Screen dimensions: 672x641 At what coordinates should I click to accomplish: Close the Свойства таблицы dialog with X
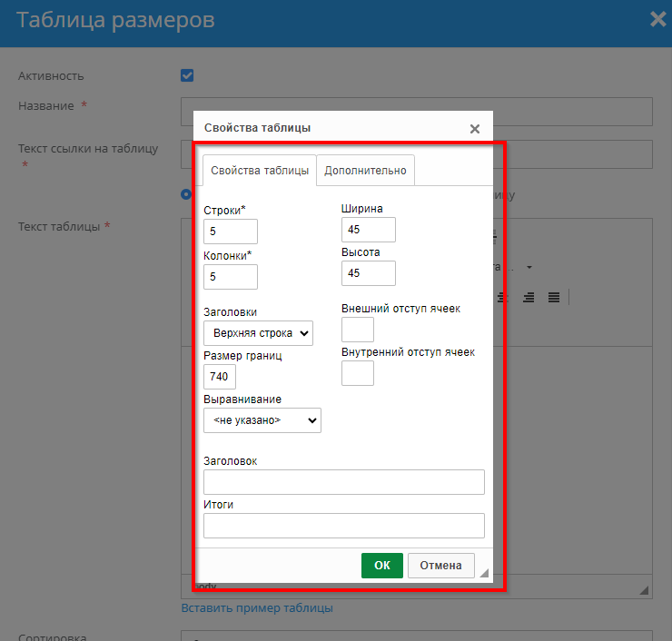474,129
